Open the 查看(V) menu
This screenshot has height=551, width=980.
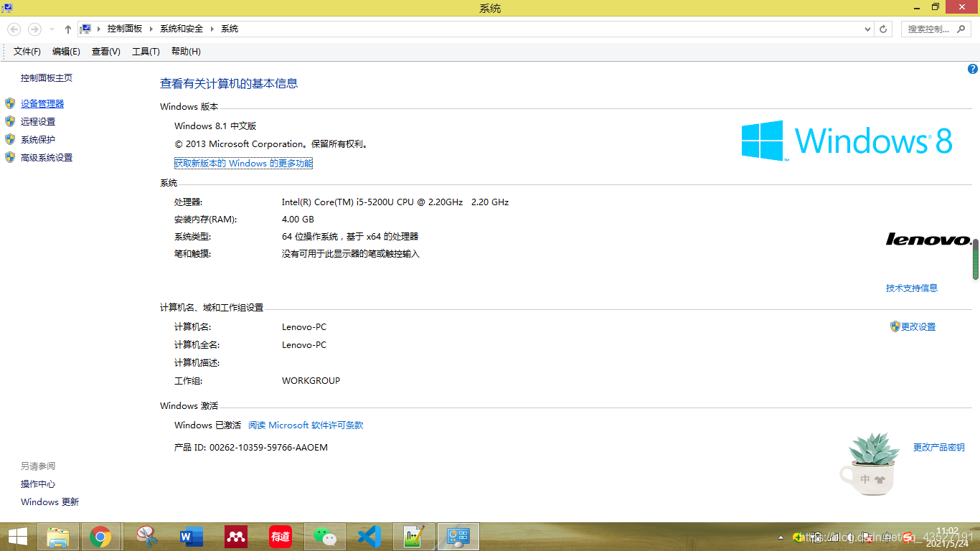coord(105,52)
